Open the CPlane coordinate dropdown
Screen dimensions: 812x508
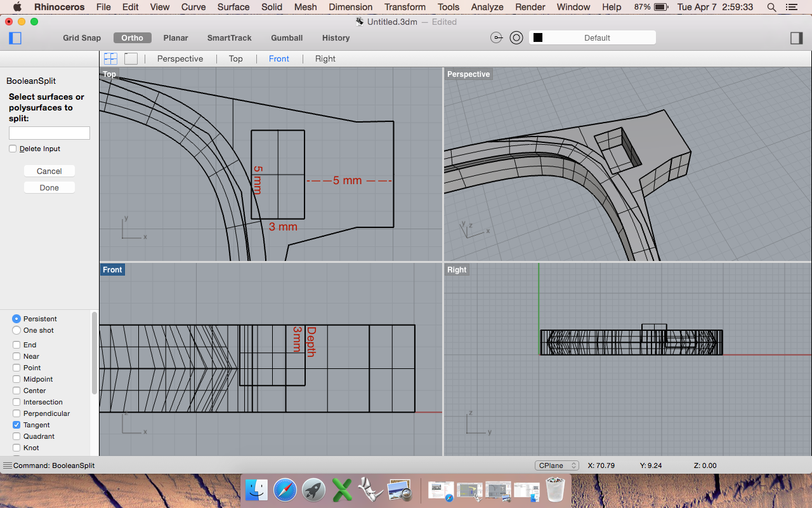(x=556, y=465)
